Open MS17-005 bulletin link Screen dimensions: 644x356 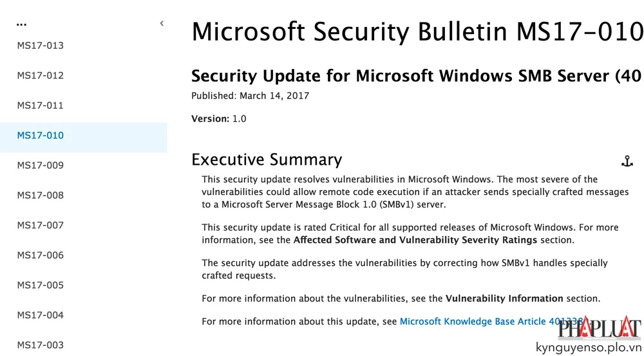41,285
